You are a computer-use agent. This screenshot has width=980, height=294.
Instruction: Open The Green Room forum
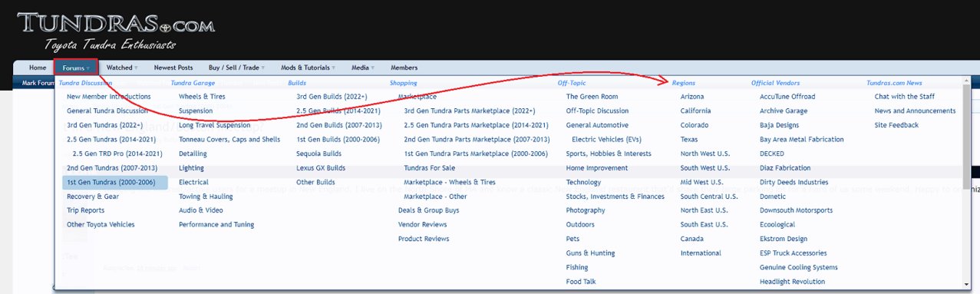[592, 97]
